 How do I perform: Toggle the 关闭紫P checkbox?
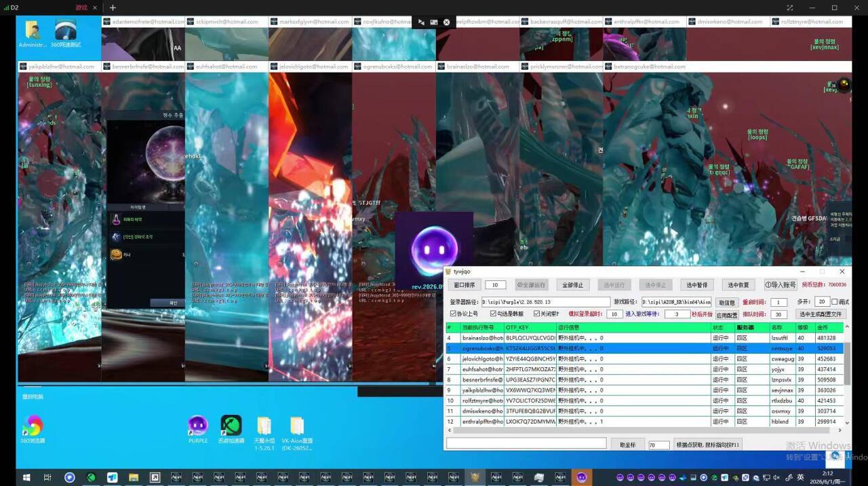click(x=547, y=314)
